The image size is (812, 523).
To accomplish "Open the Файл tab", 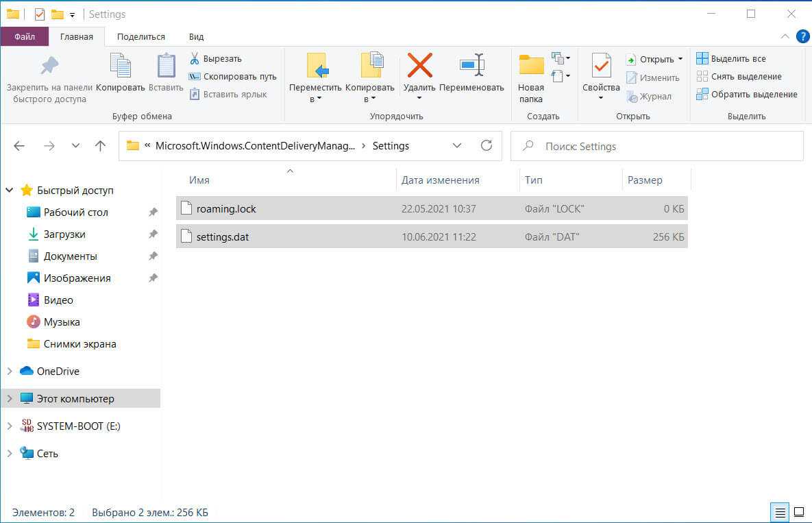I will click(25, 37).
